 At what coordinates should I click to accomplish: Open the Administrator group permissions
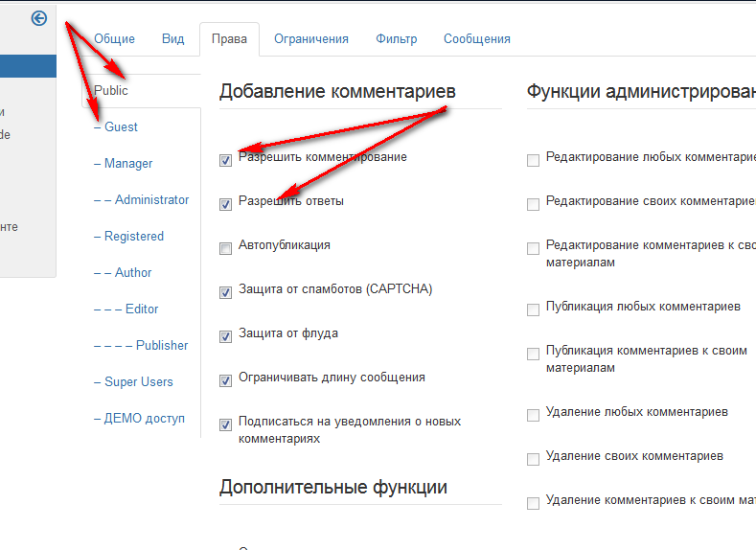click(151, 200)
